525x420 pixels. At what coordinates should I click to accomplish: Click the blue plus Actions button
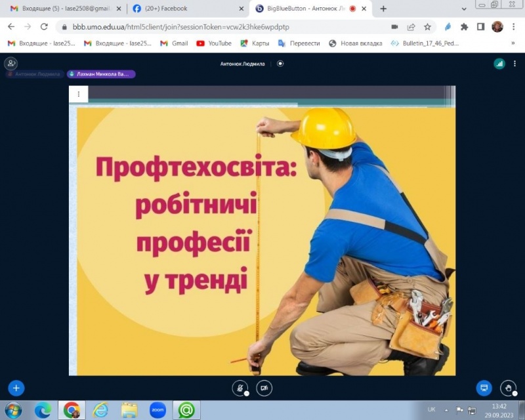(16, 388)
